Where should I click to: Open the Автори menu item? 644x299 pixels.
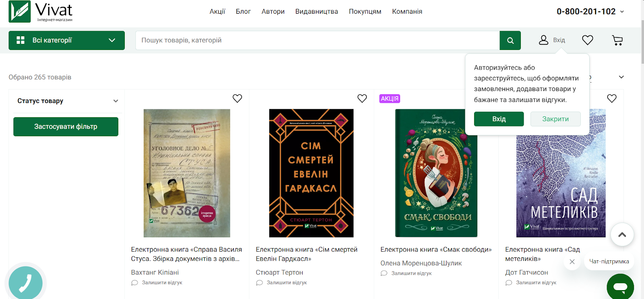coord(273,11)
